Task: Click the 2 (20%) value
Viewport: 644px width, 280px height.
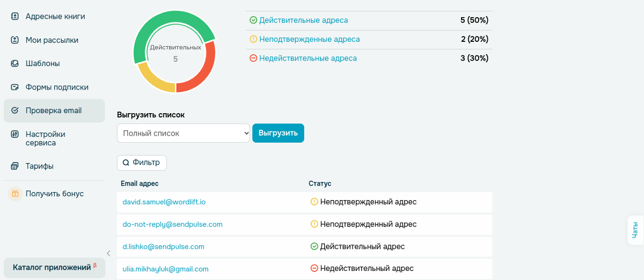Action: coord(474,39)
